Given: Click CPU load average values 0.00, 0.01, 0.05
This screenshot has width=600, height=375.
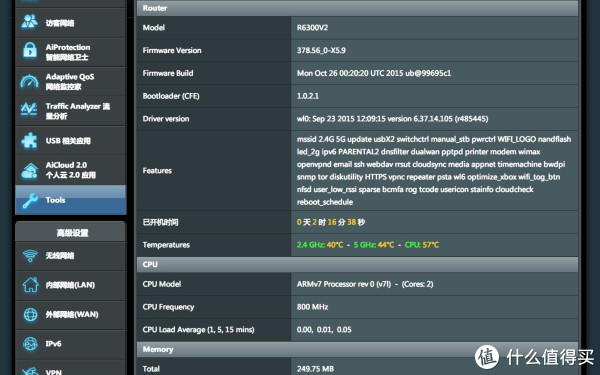Looking at the screenshot, I should pos(324,329).
